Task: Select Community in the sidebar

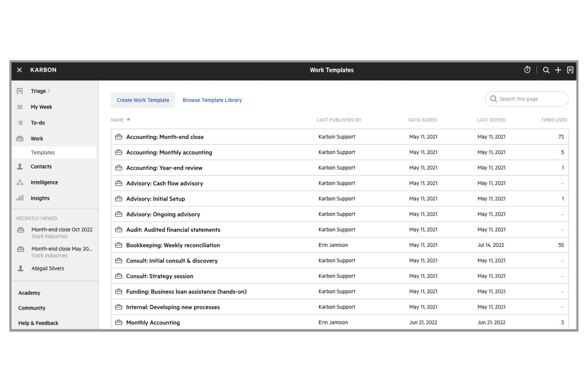Action: pos(32,308)
